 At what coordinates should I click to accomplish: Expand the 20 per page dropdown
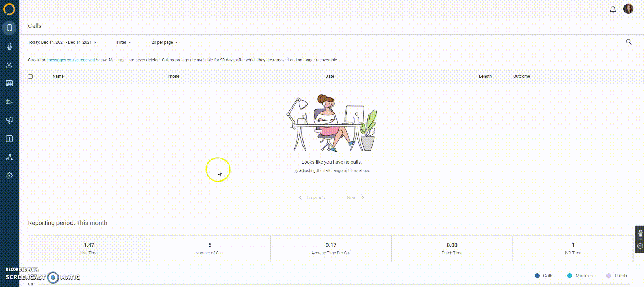click(x=165, y=42)
